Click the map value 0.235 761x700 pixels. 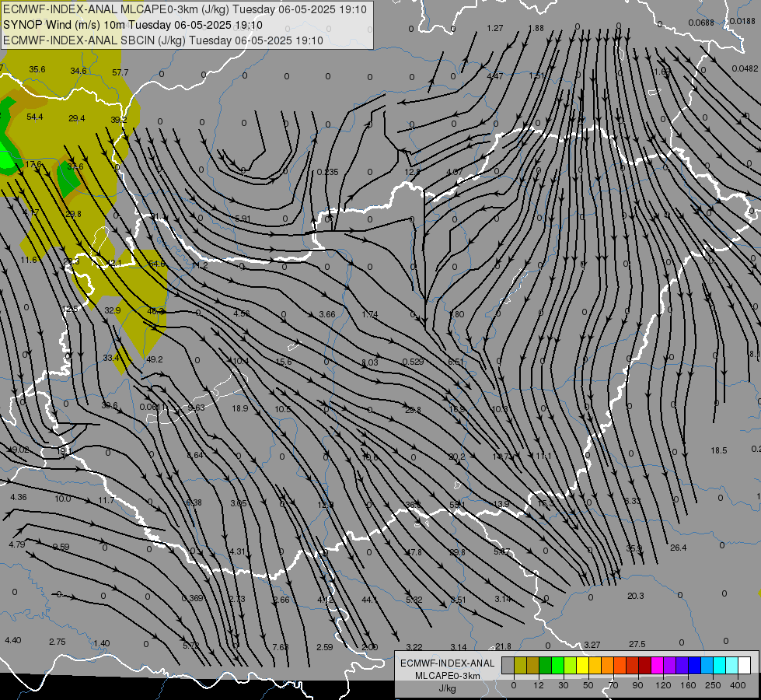(x=327, y=172)
